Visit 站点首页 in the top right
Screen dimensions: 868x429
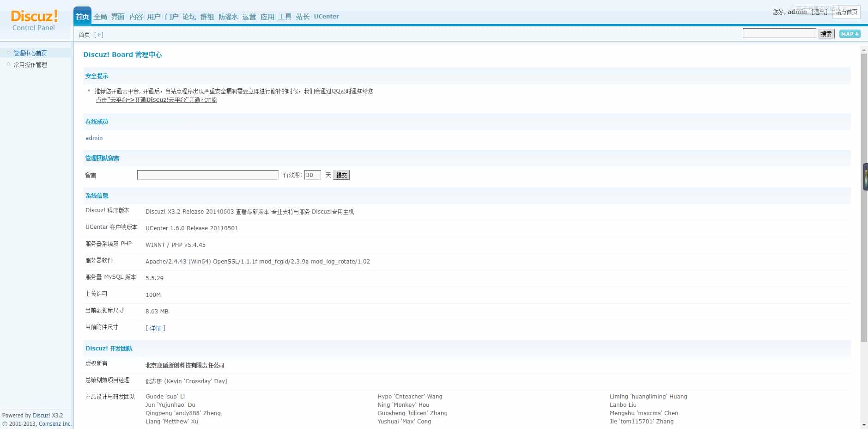846,12
